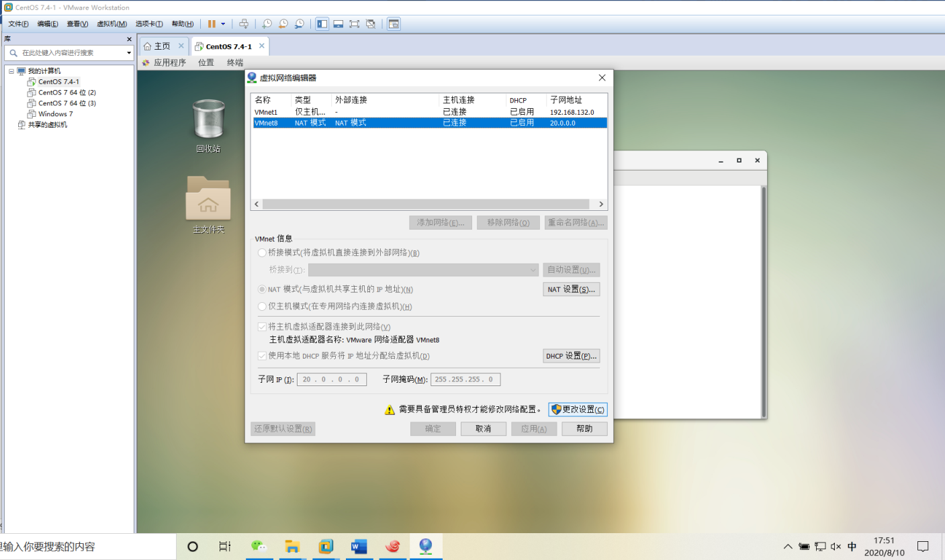The height and width of the screenshot is (560, 945).
Task: Click the 更改设置(C) button
Action: point(578,410)
